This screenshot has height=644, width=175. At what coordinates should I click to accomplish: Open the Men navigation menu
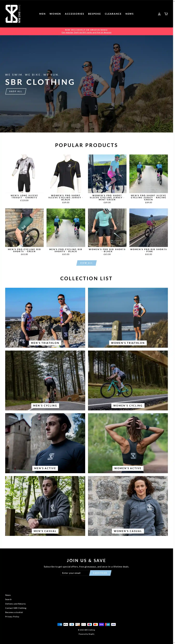click(x=42, y=14)
